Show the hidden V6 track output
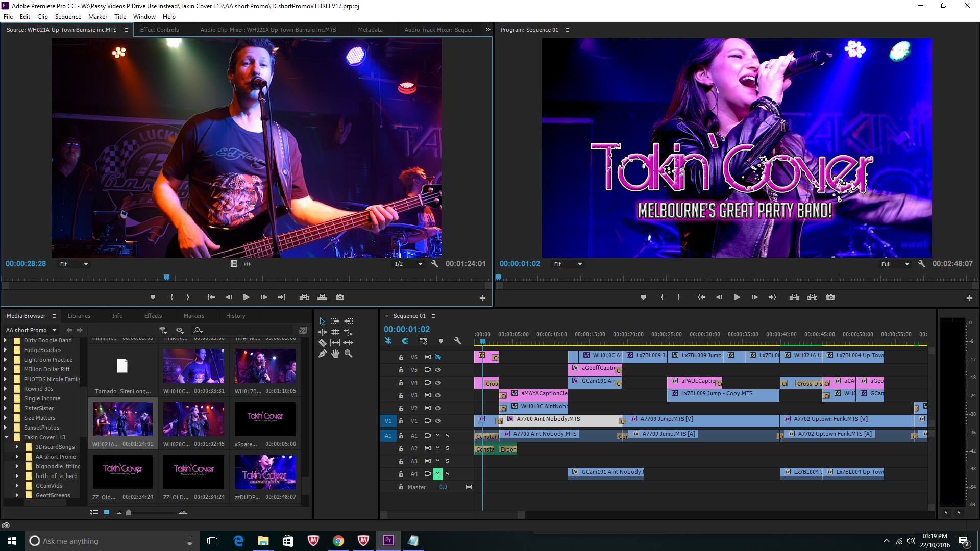Screen dimensions: 980x551 point(437,357)
